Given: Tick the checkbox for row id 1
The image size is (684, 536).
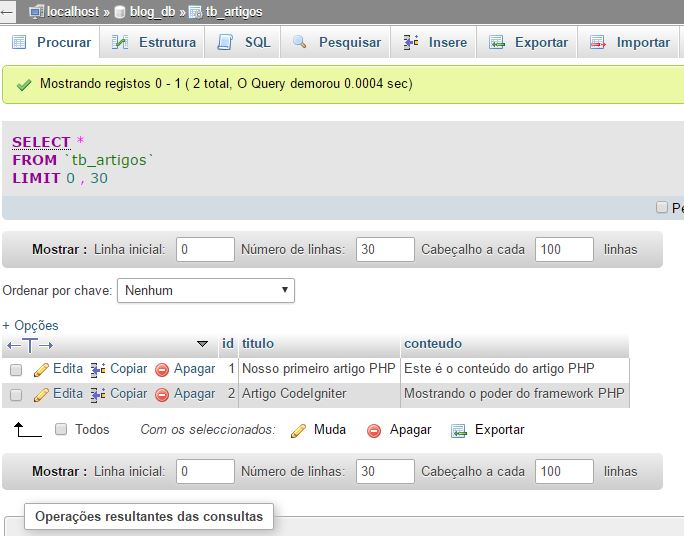Looking at the screenshot, I should coord(16,370).
